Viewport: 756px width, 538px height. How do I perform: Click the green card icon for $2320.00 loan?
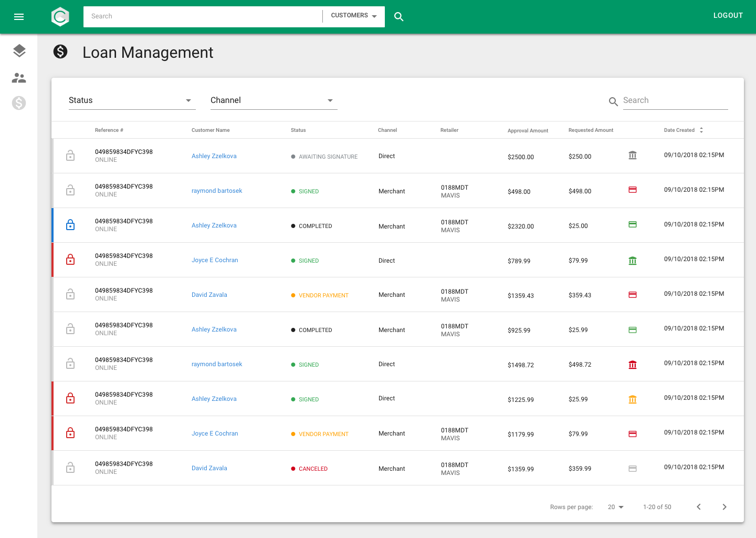633,225
